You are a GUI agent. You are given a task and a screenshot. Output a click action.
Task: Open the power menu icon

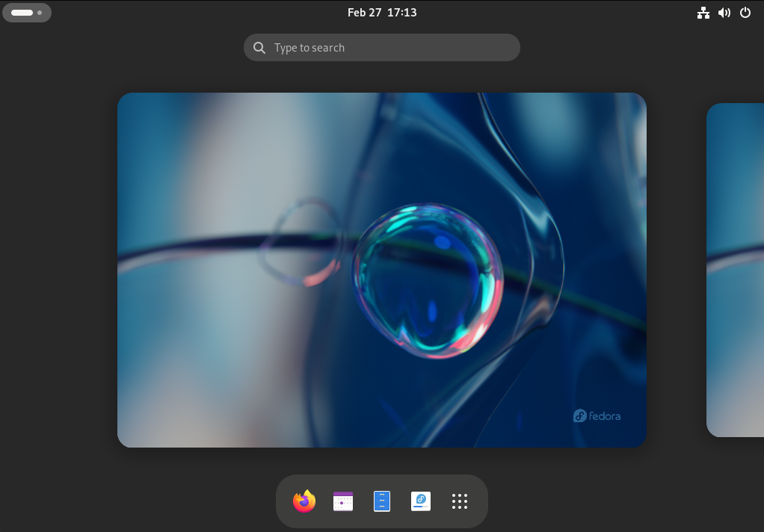point(745,13)
